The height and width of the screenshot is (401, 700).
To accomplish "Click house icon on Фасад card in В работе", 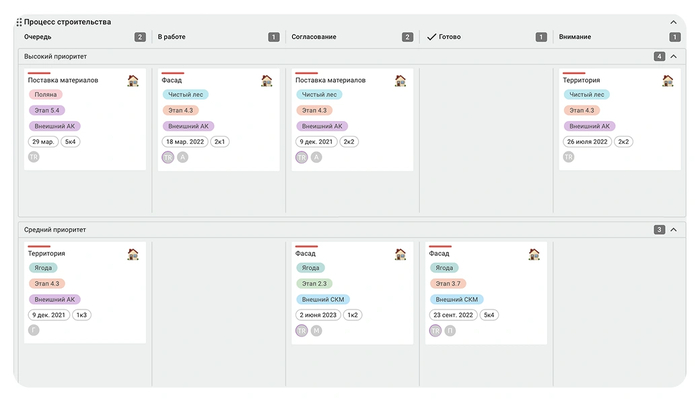I will click(x=267, y=80).
